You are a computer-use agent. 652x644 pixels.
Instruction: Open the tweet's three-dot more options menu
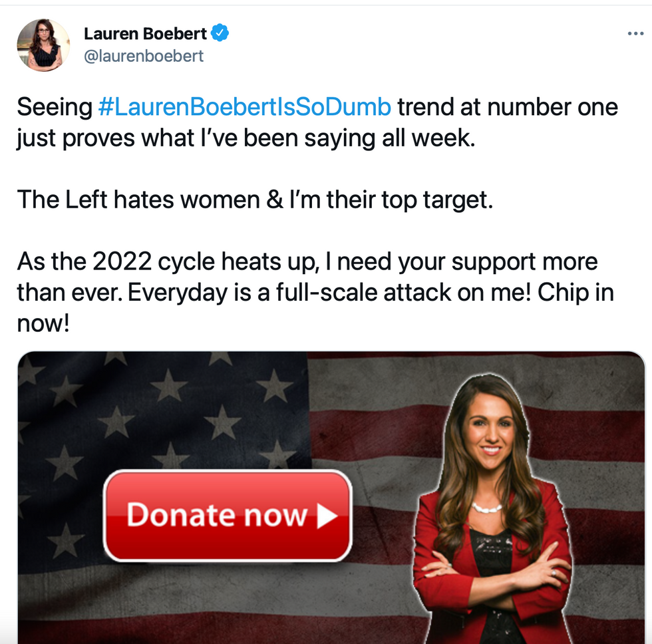pyautogui.click(x=635, y=34)
